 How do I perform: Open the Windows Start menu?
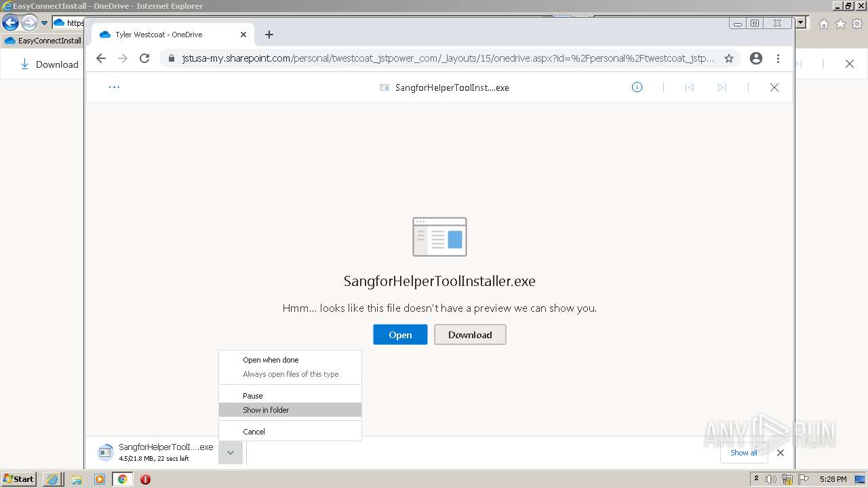[18, 479]
